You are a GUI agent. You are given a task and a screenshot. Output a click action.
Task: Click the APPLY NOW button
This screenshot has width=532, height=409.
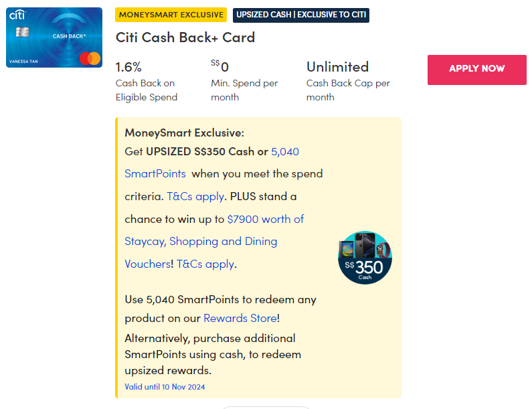pos(476,69)
